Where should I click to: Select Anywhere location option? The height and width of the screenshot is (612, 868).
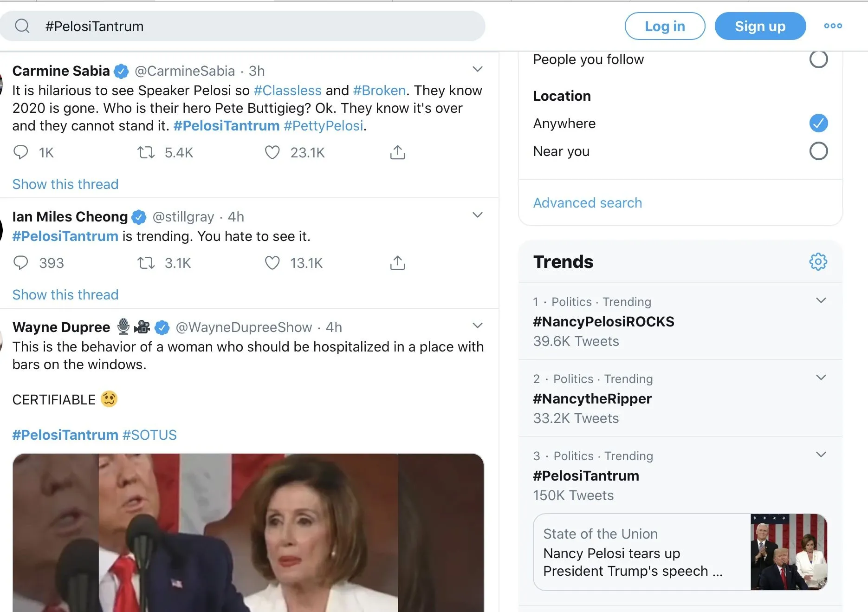tap(818, 123)
